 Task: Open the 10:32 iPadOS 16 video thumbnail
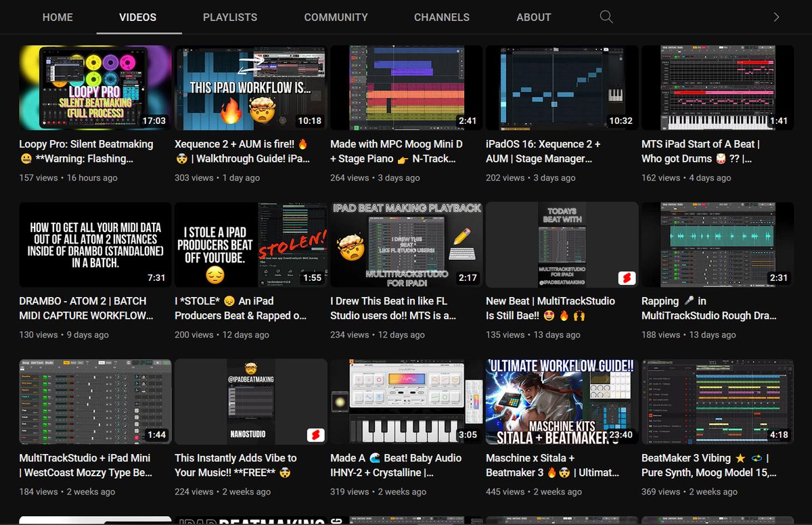562,88
